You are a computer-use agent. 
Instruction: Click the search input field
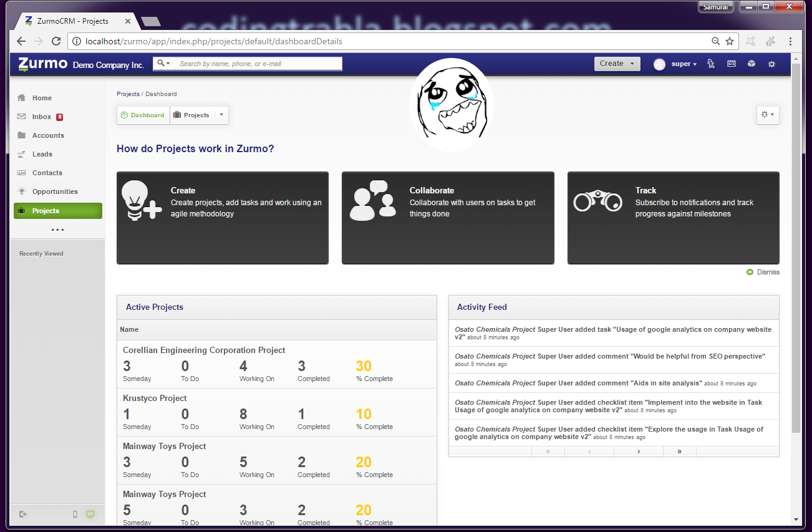point(258,64)
